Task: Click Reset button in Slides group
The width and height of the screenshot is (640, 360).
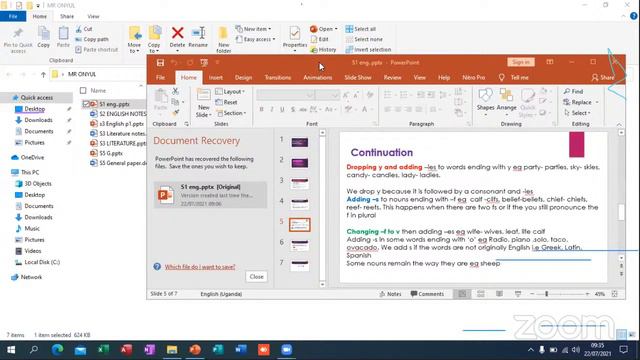Action: coord(227,102)
